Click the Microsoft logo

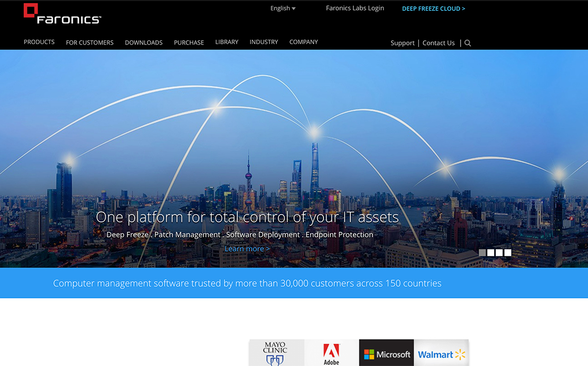click(387, 353)
